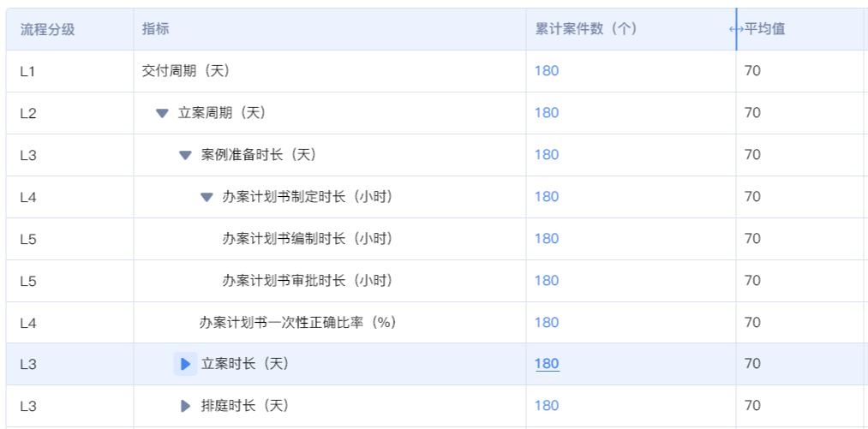Open the 180 case count for 案例准备时长
Viewport: 868px width, 429px height.
pos(547,155)
